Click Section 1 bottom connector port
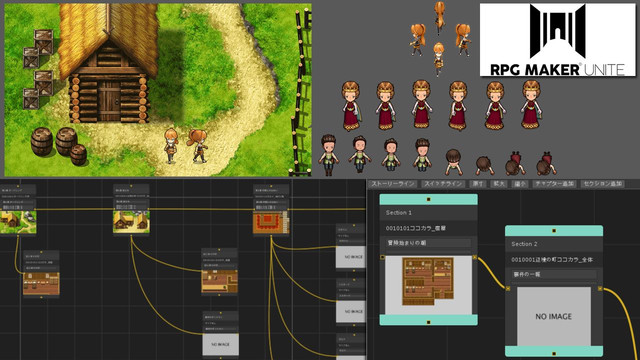640x360 pixels. pyautogui.click(x=429, y=322)
